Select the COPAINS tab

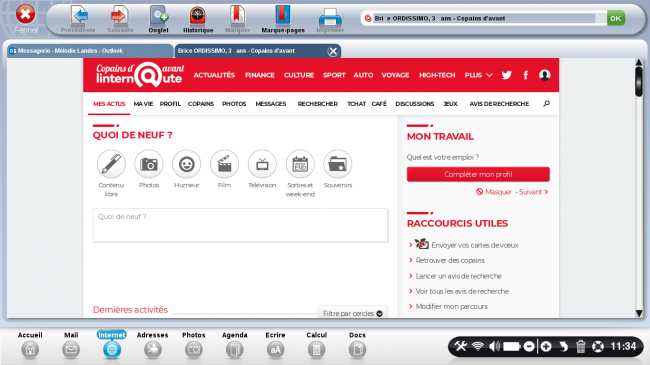point(201,104)
